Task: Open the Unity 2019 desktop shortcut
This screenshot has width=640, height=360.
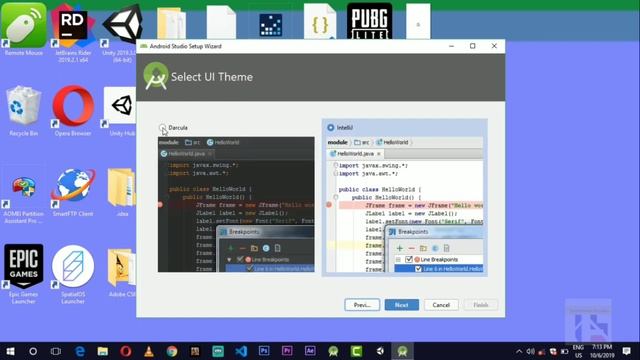Action: click(x=122, y=33)
